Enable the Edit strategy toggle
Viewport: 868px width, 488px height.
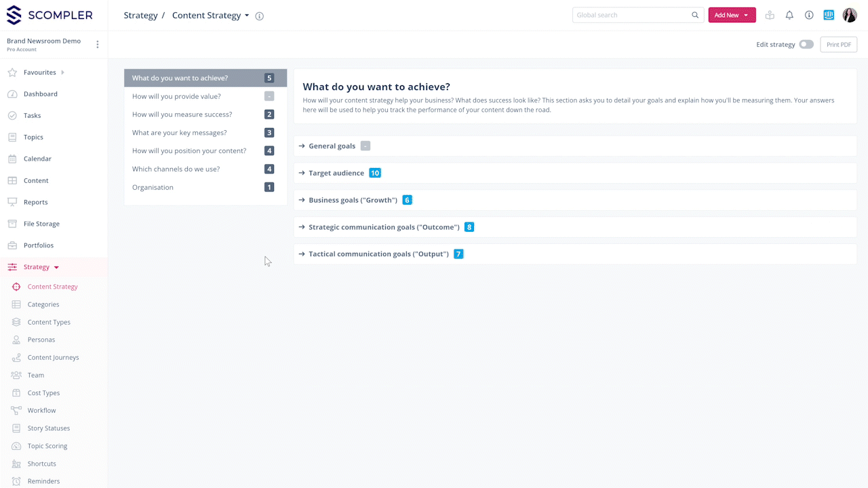click(x=806, y=45)
